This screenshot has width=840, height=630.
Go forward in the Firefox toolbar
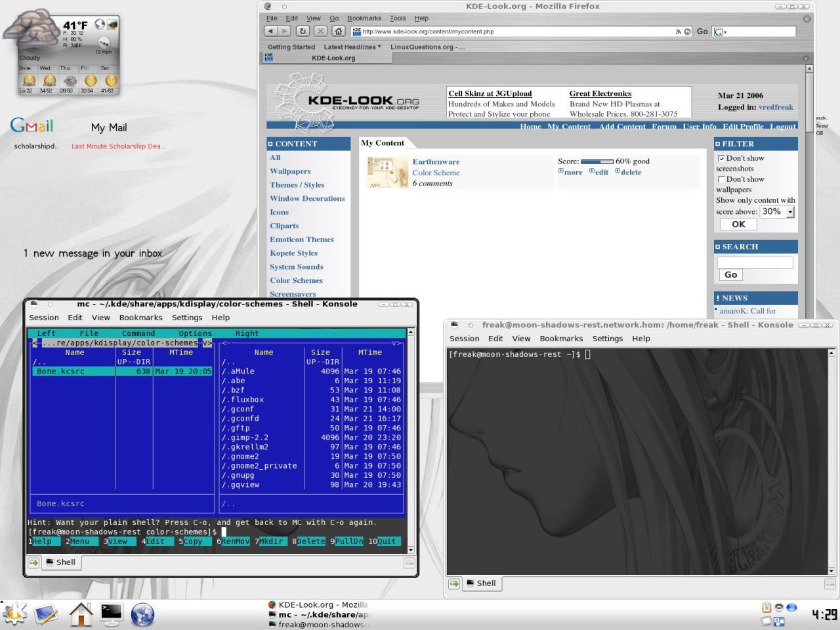tap(284, 31)
